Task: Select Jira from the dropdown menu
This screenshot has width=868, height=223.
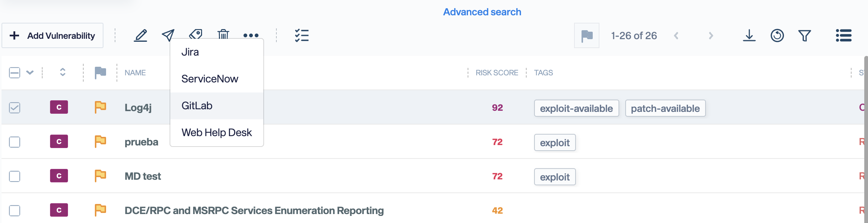Action: 217,52
